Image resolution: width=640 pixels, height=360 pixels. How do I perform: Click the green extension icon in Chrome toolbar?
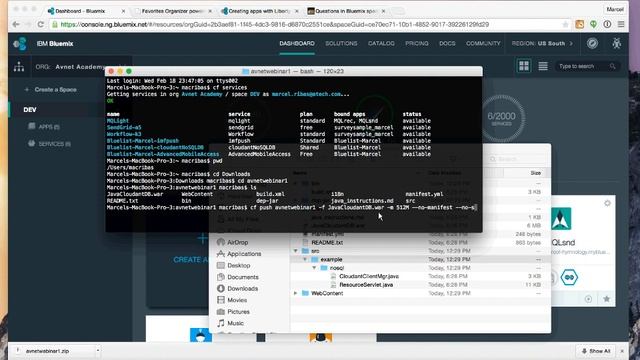(593, 24)
